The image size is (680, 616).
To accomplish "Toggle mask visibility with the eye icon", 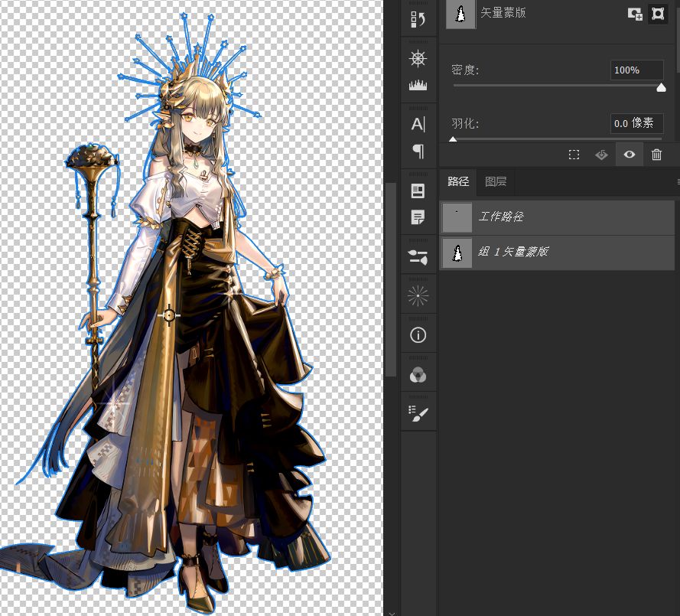I will (x=629, y=155).
